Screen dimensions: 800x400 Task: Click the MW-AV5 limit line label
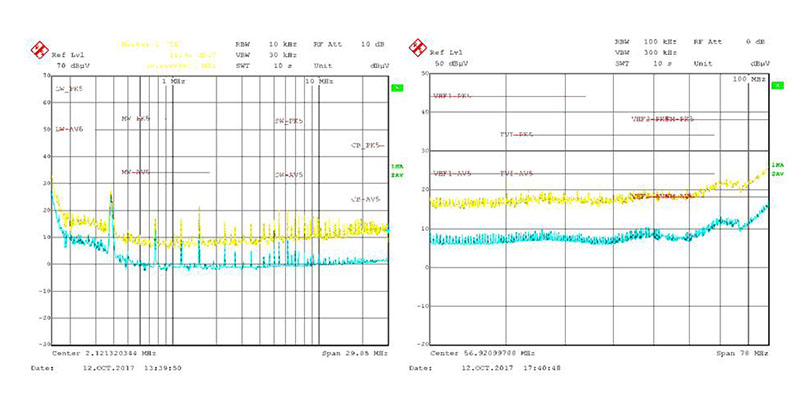tap(135, 172)
